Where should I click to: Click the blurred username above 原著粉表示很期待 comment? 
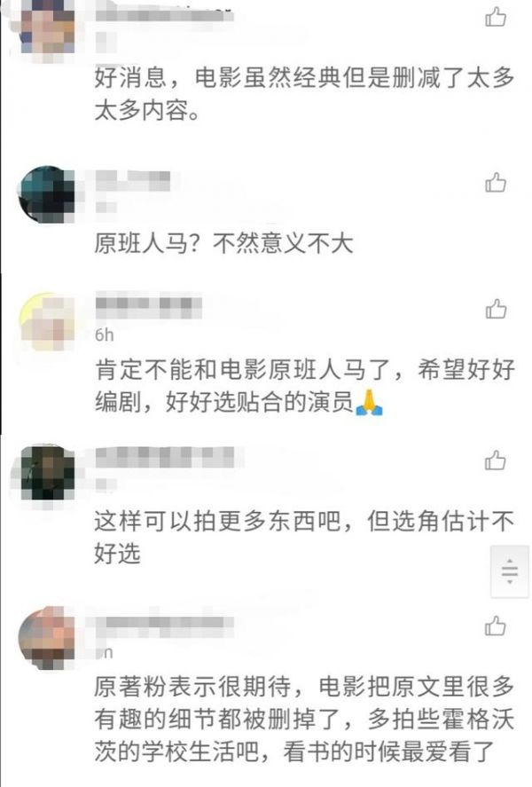(164, 622)
